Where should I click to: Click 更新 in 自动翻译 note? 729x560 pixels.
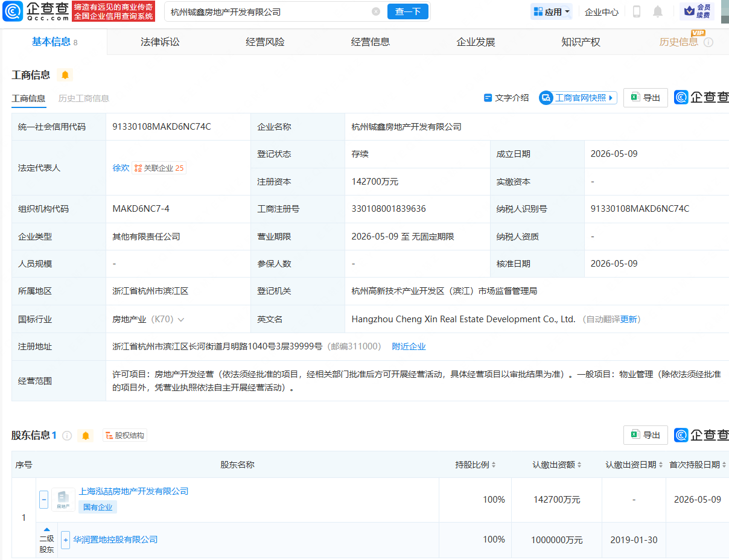click(x=628, y=320)
